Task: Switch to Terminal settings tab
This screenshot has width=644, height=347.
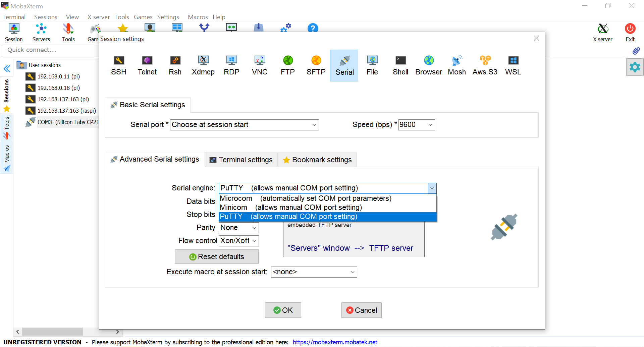Action: point(241,160)
